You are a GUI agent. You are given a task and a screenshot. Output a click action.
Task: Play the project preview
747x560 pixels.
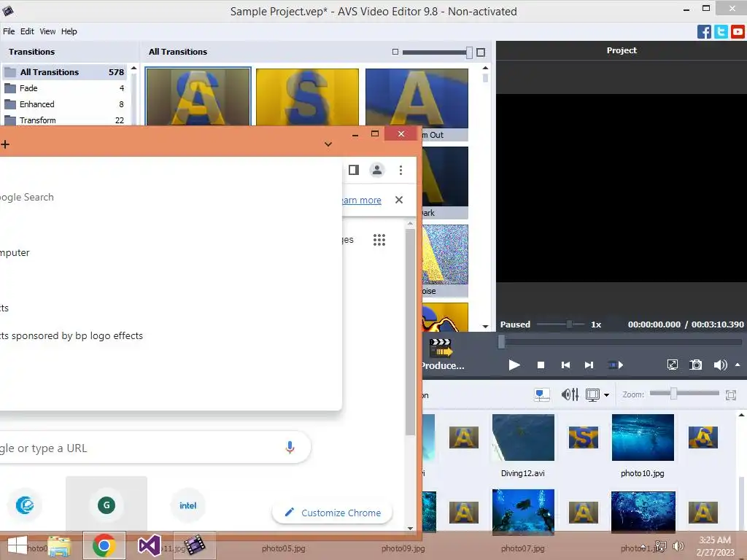coord(514,365)
